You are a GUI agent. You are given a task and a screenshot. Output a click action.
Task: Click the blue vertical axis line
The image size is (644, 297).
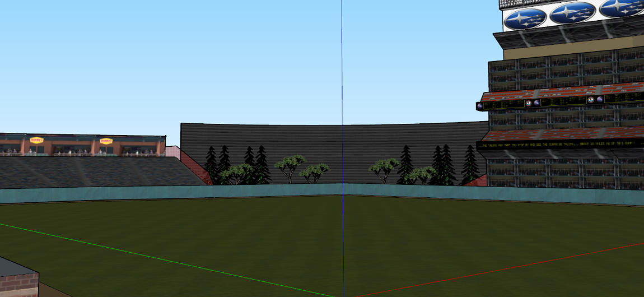(x=342, y=84)
